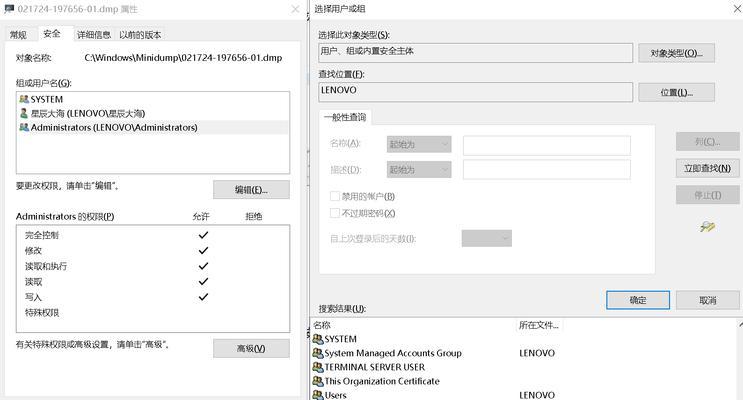The width and height of the screenshot is (743, 400).
Task: Select SYSTEM in the group or user list
Action: tap(153, 100)
